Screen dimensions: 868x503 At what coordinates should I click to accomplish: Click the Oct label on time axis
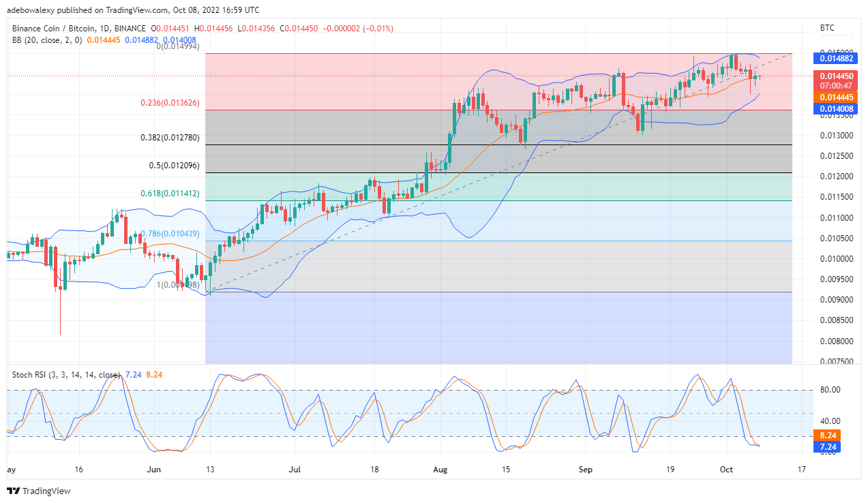tap(727, 470)
